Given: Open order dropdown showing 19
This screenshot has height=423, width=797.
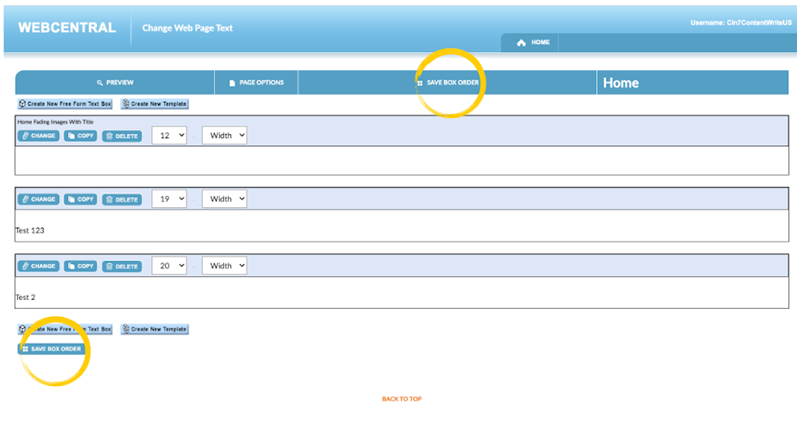Looking at the screenshot, I should [169, 199].
